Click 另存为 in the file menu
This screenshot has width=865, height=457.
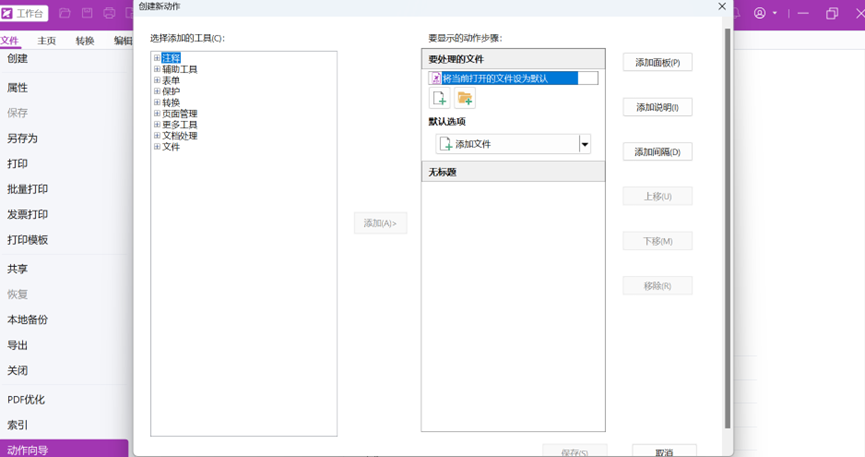click(x=22, y=139)
